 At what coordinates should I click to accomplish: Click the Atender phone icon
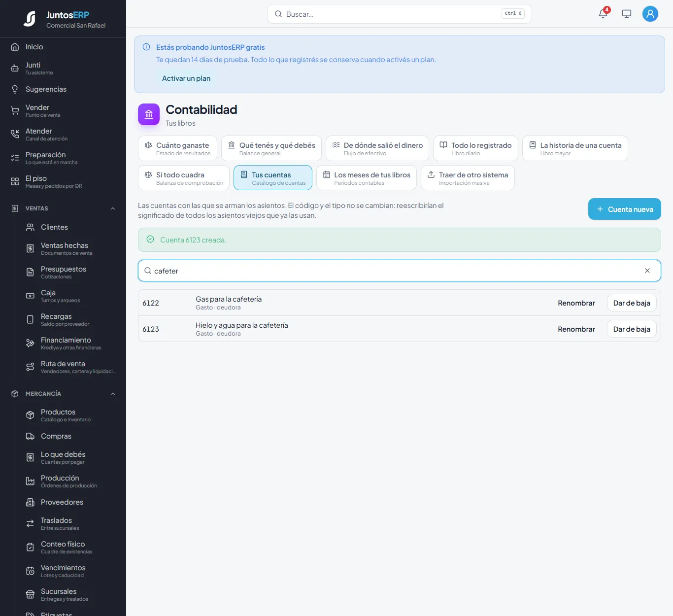15,135
